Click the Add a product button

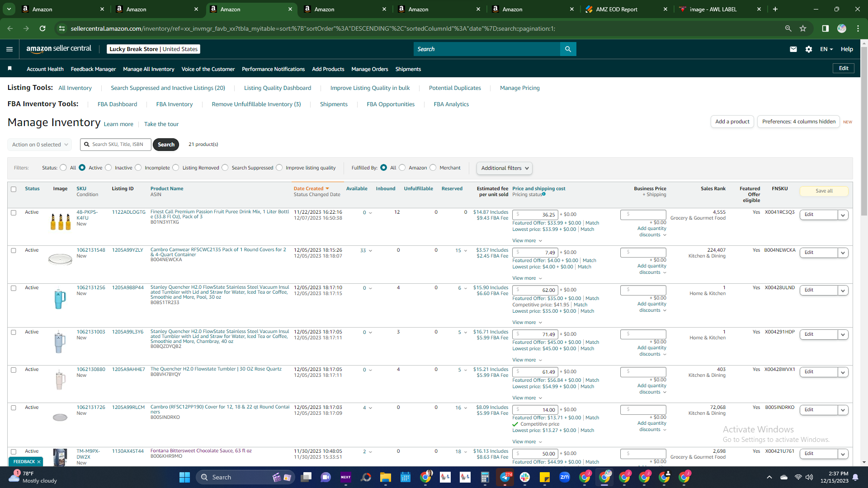[x=732, y=122]
